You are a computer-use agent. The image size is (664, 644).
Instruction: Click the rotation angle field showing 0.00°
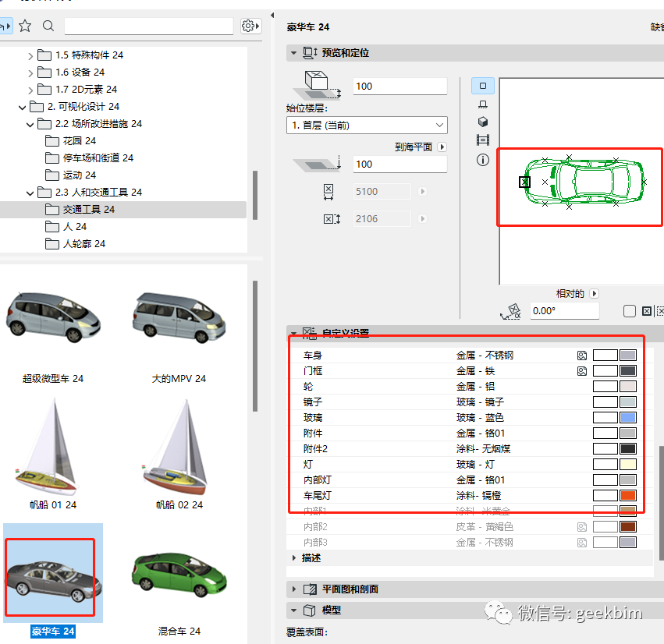(x=564, y=311)
